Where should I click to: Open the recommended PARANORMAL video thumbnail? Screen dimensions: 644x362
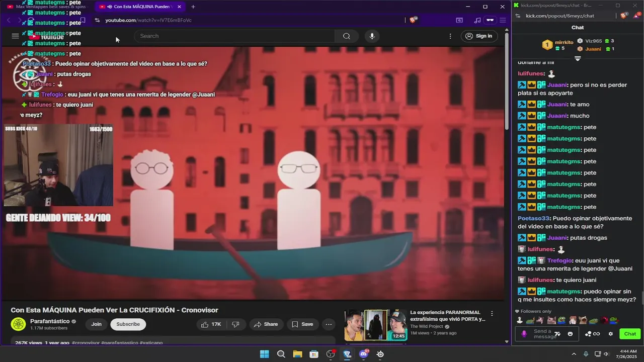(x=375, y=325)
